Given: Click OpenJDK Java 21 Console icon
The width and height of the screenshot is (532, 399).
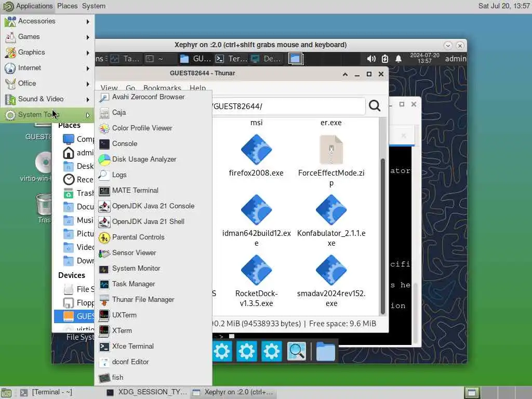Looking at the screenshot, I should tap(104, 206).
